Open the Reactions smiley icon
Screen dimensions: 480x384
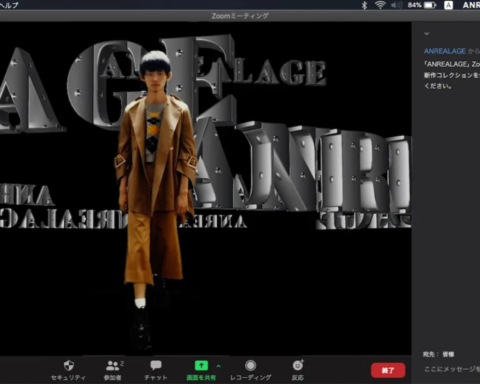click(298, 366)
